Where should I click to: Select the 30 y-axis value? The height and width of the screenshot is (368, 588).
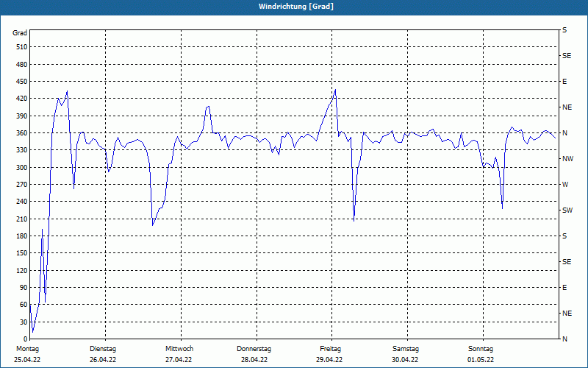[24, 322]
